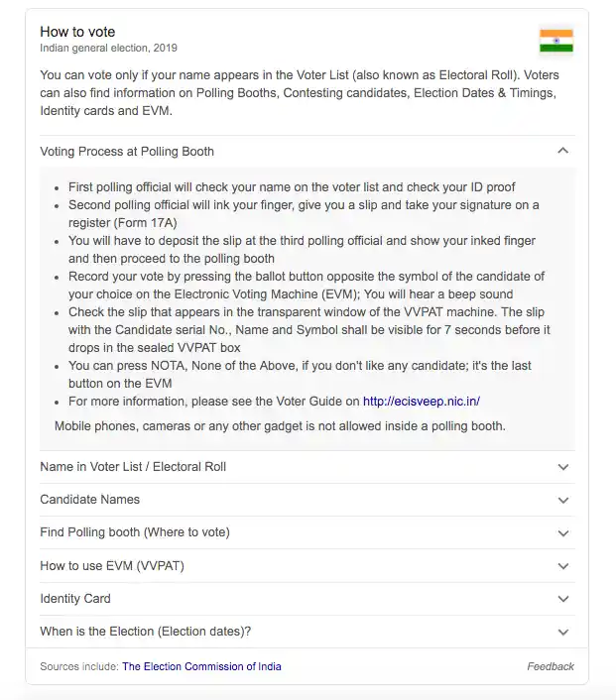Image resolution: width=616 pixels, height=700 pixels.
Task: Expand When is the Election dates section
Action: pos(308,632)
